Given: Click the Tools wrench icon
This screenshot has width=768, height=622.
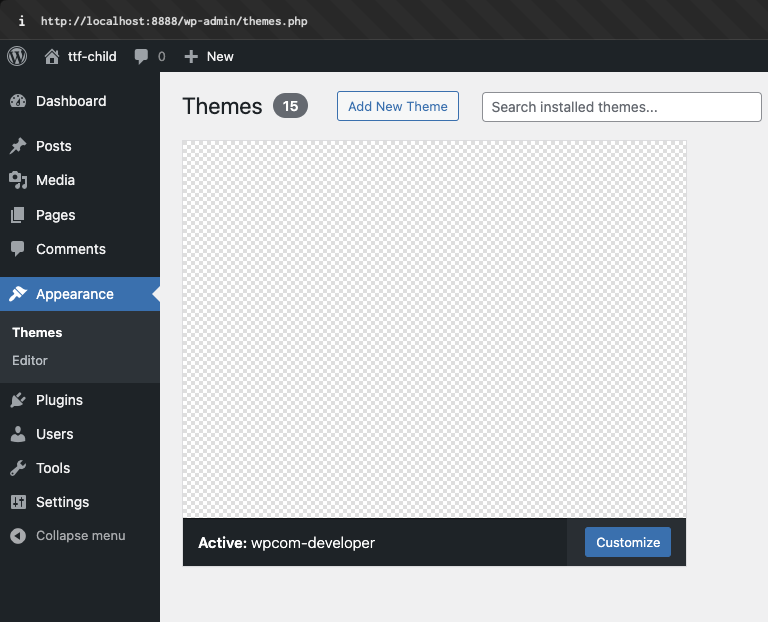Looking at the screenshot, I should 18,468.
